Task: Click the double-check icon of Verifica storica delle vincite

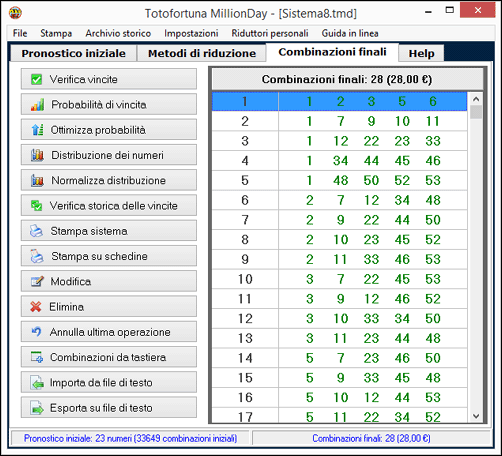Action: [x=36, y=206]
